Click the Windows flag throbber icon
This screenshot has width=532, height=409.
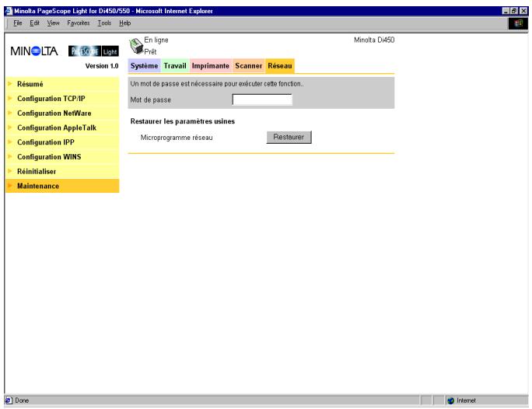(518, 23)
